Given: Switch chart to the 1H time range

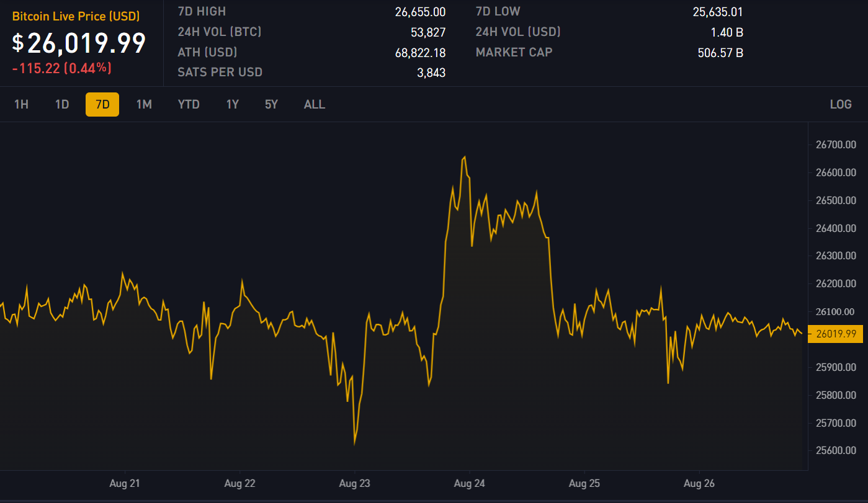Looking at the screenshot, I should (x=21, y=104).
